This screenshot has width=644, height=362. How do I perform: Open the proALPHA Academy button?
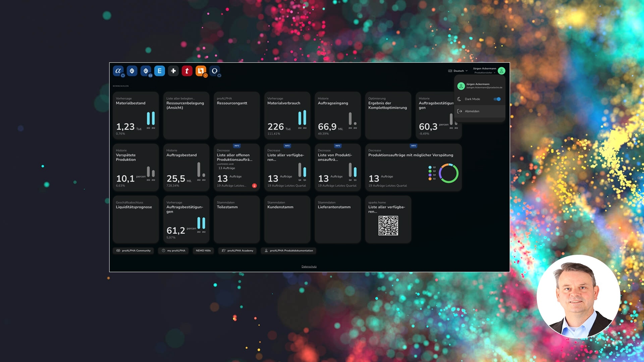coord(237,251)
